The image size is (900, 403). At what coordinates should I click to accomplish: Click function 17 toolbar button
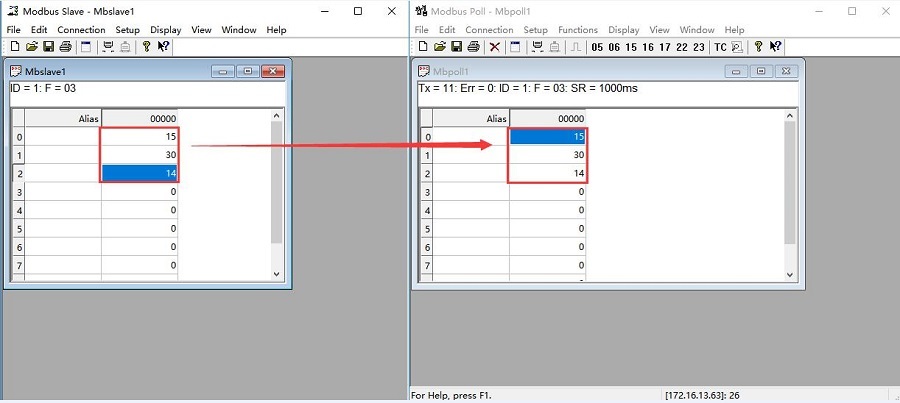pos(665,47)
